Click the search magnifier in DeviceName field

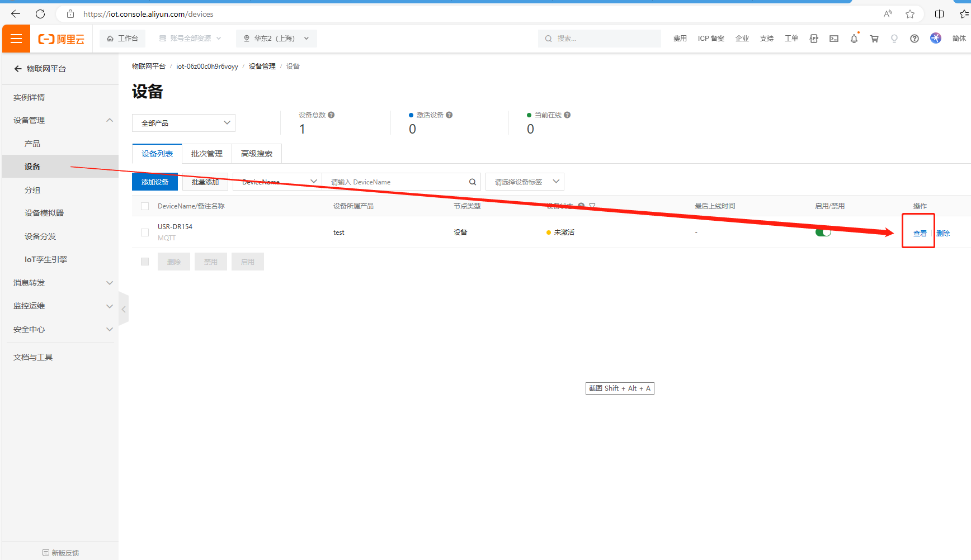point(472,182)
